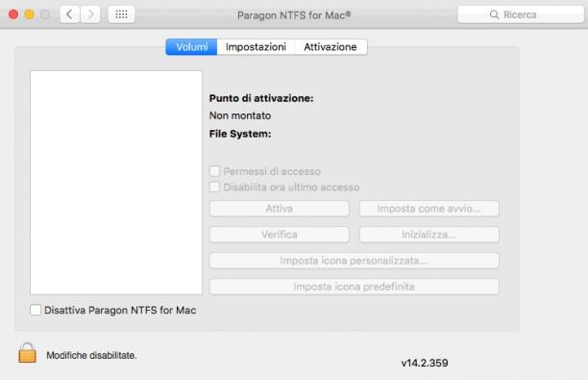Image resolution: width=588 pixels, height=380 pixels.
Task: Click Imposta icona personalizzata... button
Action: click(x=354, y=261)
